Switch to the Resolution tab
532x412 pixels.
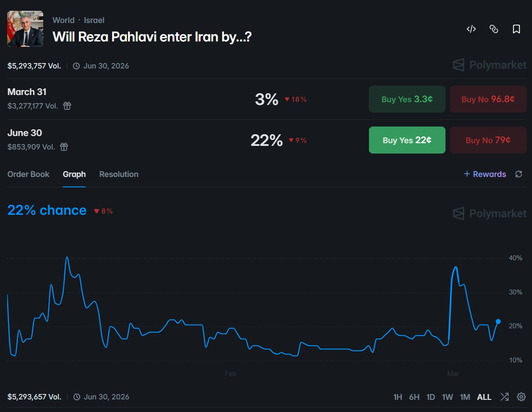point(118,174)
